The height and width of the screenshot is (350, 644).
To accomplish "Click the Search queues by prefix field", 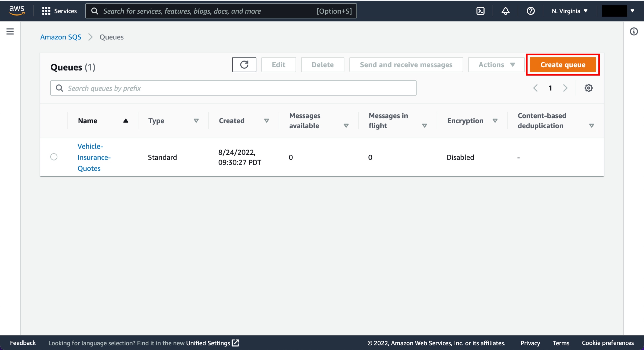I will point(233,88).
